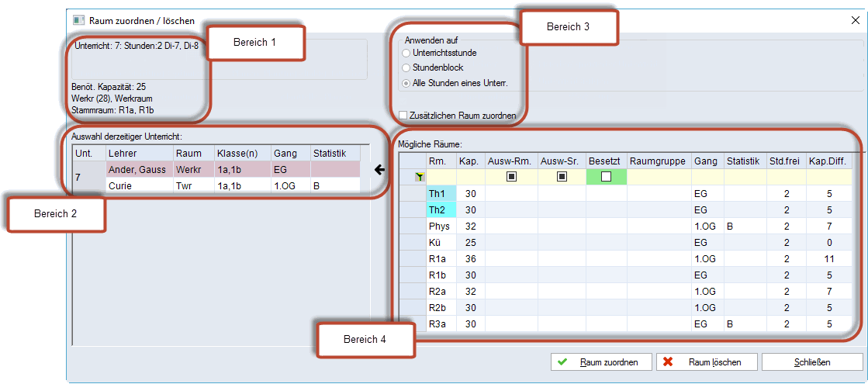Click the row header beside Th1

coord(411,194)
